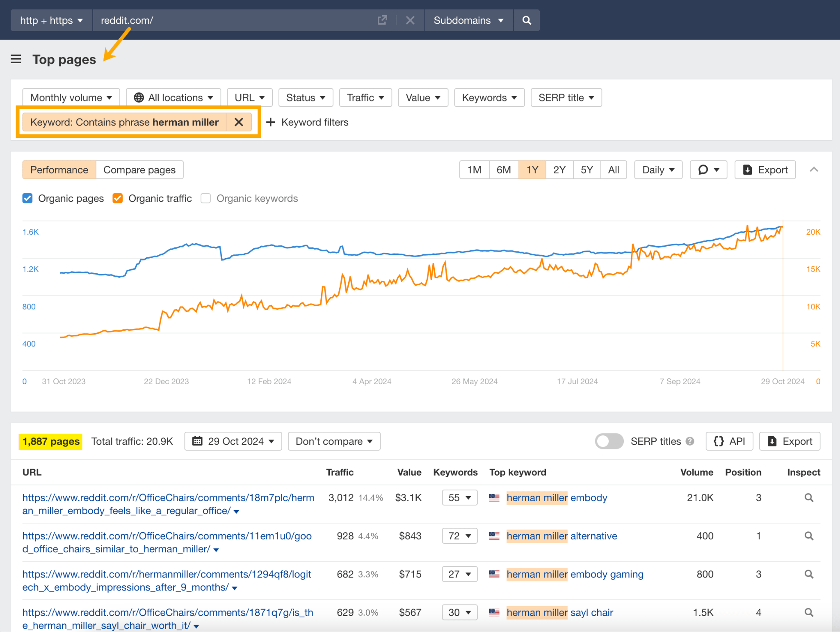Switch to the Compare pages tab
The height and width of the screenshot is (632, 840).
click(x=139, y=169)
